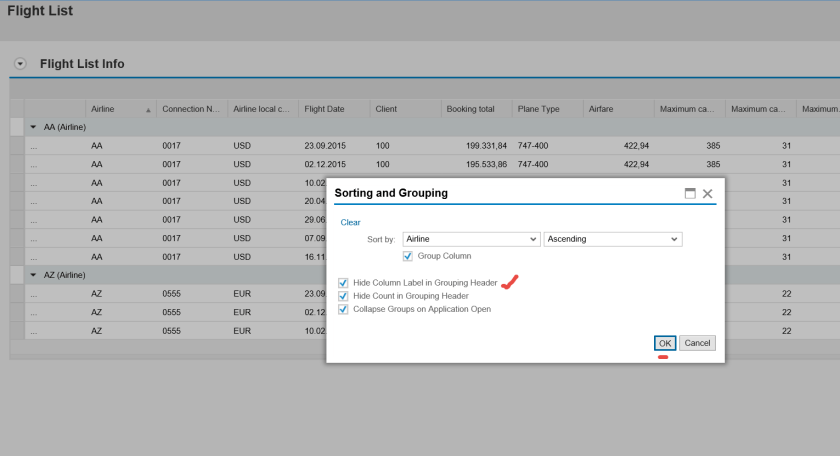Toggle Hide Count in Grouping Header
The width and height of the screenshot is (840, 456).
(x=345, y=296)
